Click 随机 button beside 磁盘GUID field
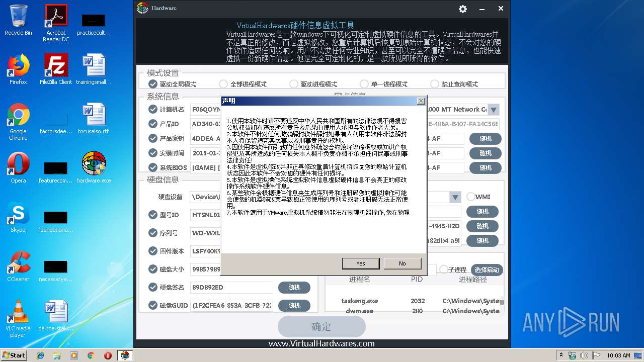 pyautogui.click(x=294, y=306)
